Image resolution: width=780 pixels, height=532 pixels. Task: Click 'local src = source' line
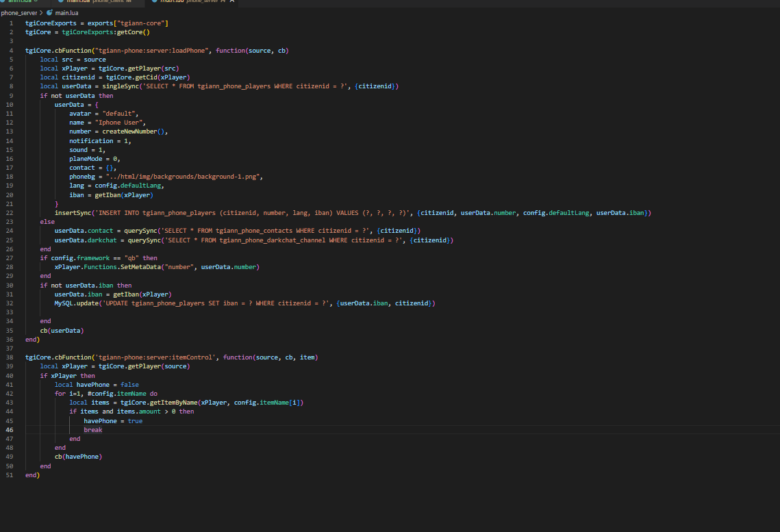pos(73,60)
